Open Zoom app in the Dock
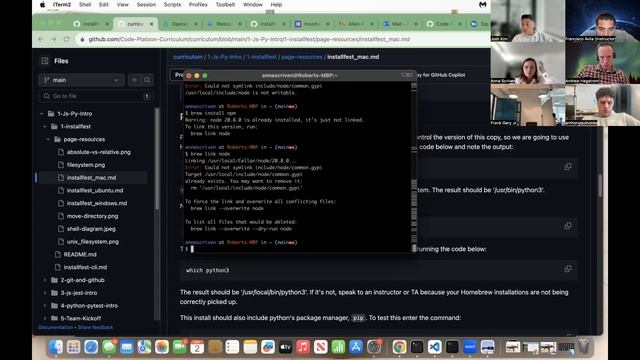The height and width of the screenshot is (360, 640). pyautogui.click(x=470, y=347)
